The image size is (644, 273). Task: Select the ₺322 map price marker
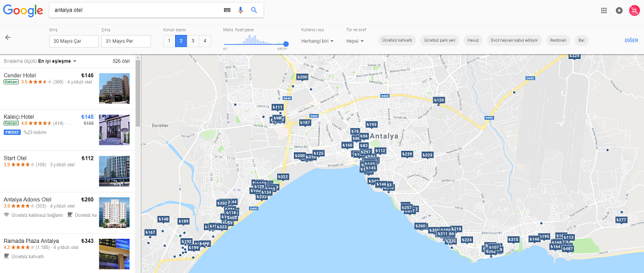[x=283, y=176]
